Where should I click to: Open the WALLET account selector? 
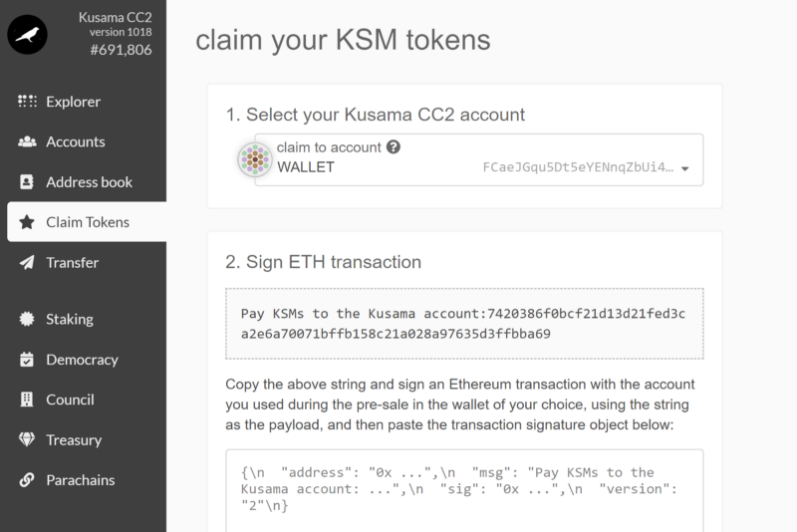(x=479, y=159)
